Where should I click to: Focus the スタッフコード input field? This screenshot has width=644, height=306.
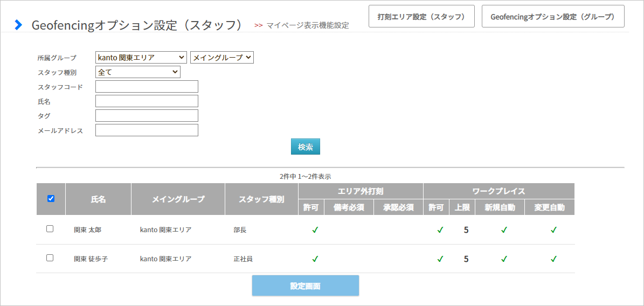pyautogui.click(x=147, y=87)
